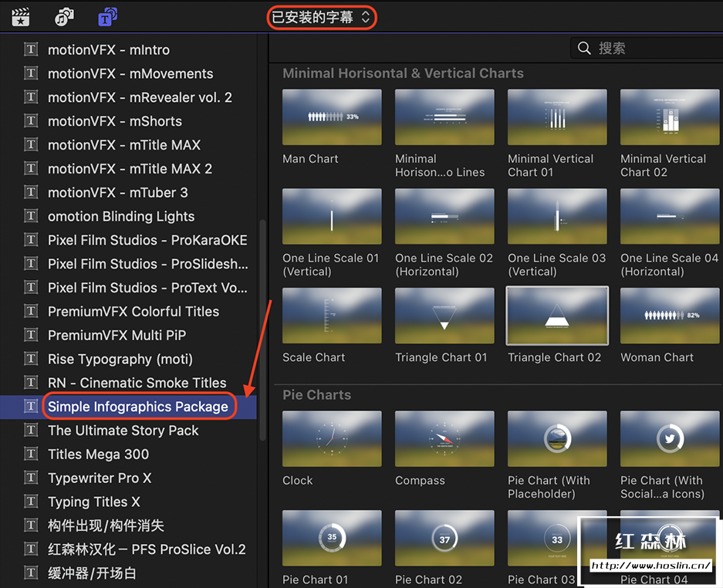This screenshot has width=723, height=588.
Task: Click Minimal Horisontal & Vertical Charts header
Action: coord(403,73)
